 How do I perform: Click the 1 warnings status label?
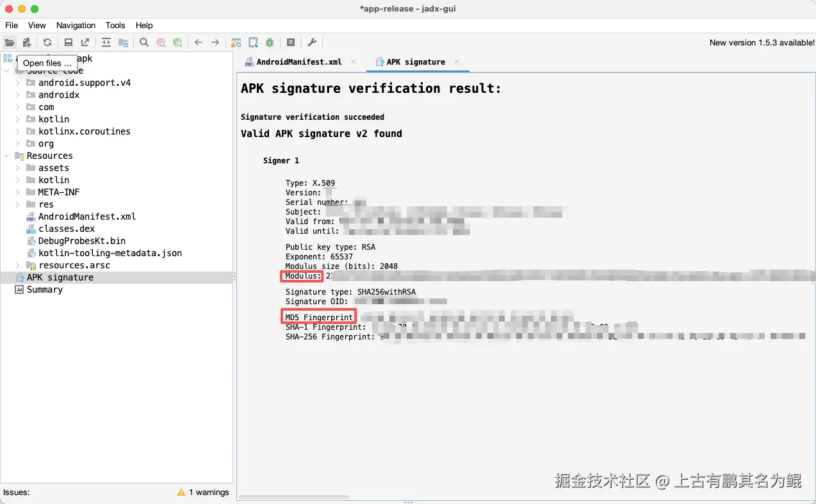pyautogui.click(x=209, y=492)
